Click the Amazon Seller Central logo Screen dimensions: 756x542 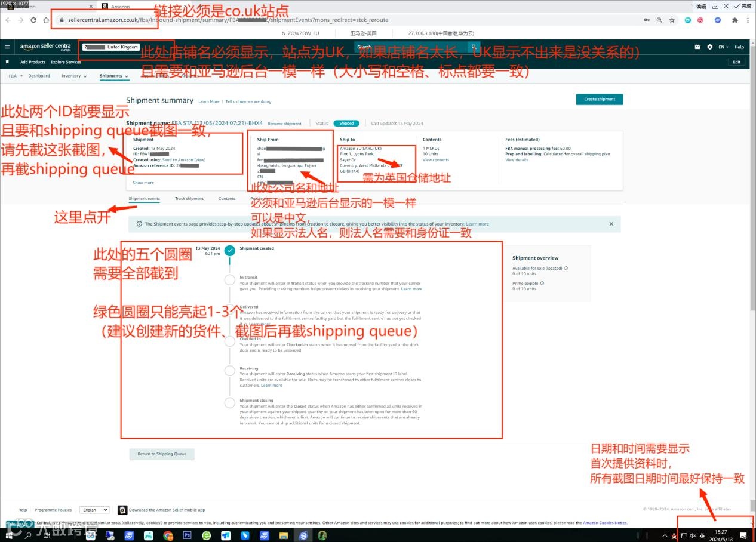tap(45, 47)
